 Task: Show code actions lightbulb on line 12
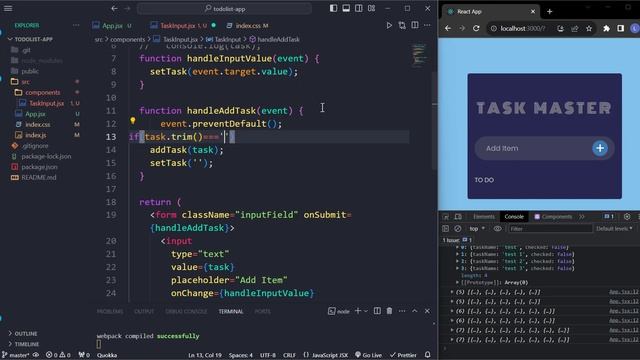tap(133, 120)
